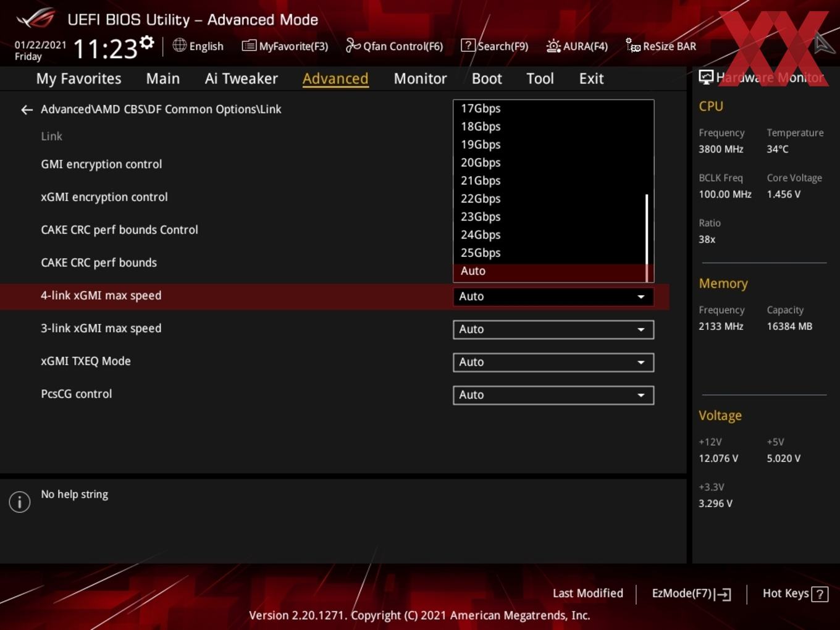Open AURA(F4) lighting options
Screen dimensions: 840x630
577,46
